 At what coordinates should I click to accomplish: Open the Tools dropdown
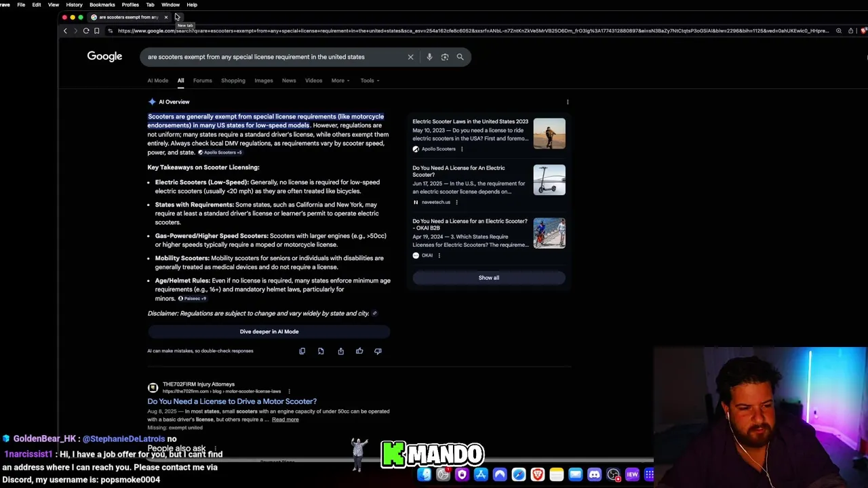pos(370,81)
